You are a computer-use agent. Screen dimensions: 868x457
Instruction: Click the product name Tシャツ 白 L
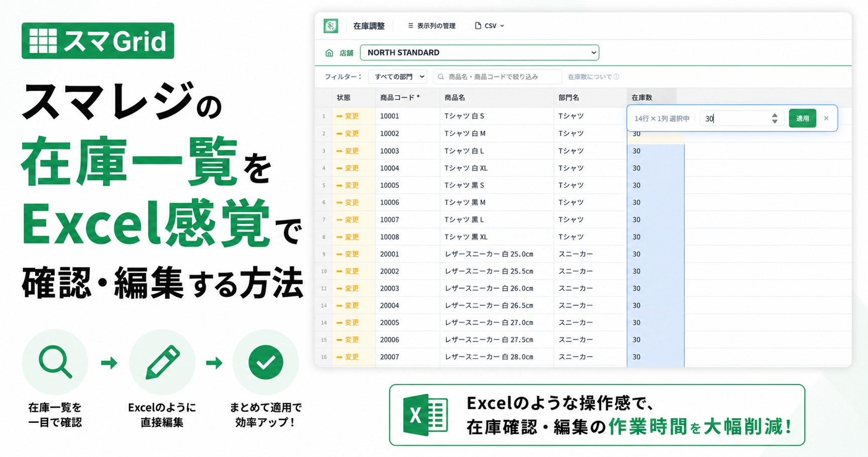[464, 151]
